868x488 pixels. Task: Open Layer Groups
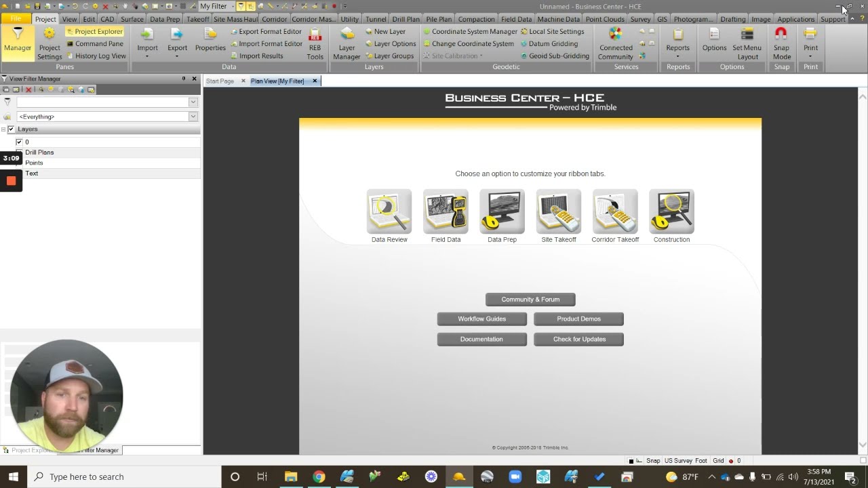(389, 56)
